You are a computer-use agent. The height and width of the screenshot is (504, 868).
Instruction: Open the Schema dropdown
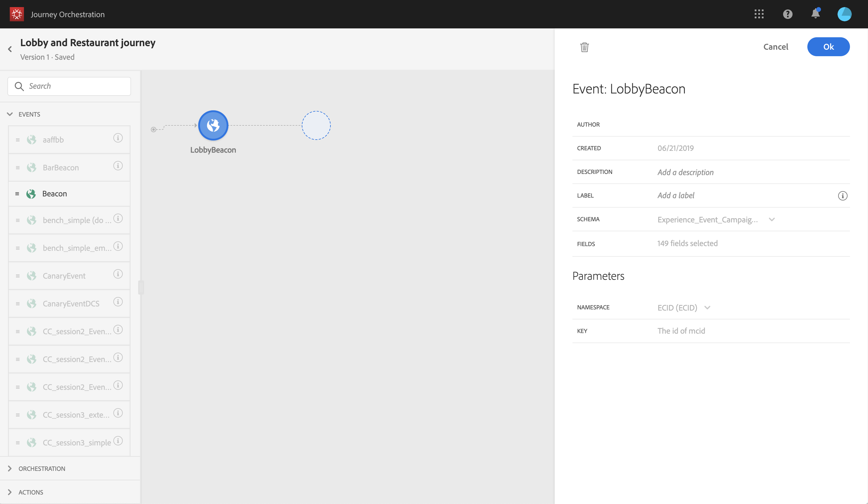[x=771, y=220]
